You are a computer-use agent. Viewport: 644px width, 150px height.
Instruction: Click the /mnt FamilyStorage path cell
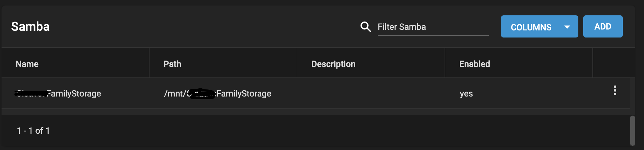(218, 93)
